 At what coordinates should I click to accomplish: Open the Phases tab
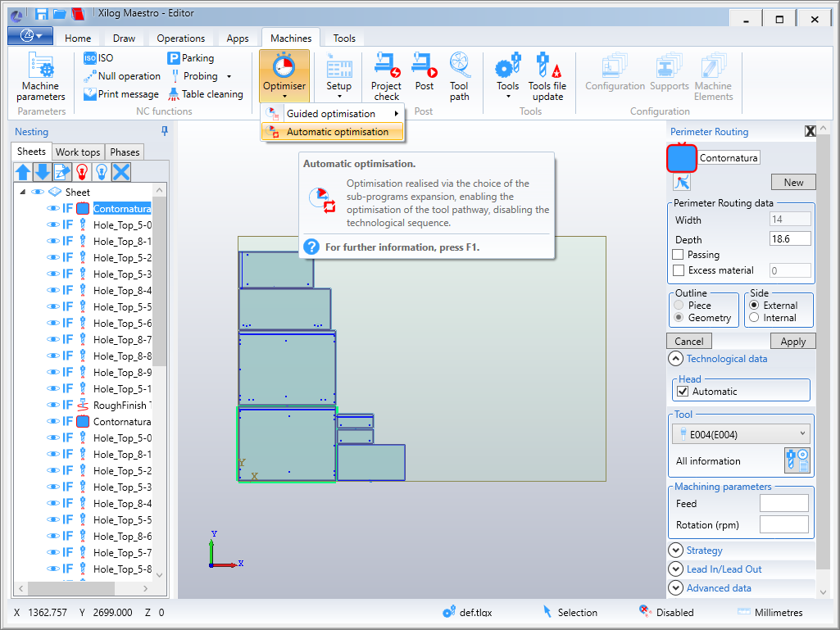pos(125,152)
